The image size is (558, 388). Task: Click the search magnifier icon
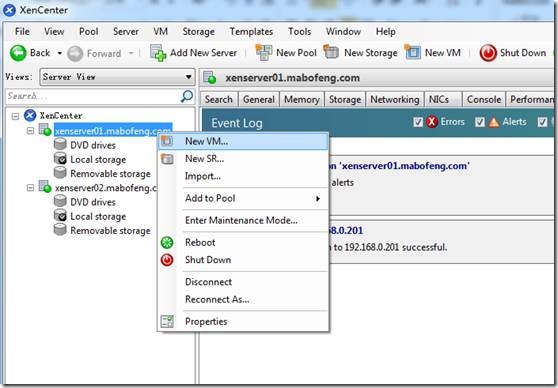pyautogui.click(x=187, y=96)
